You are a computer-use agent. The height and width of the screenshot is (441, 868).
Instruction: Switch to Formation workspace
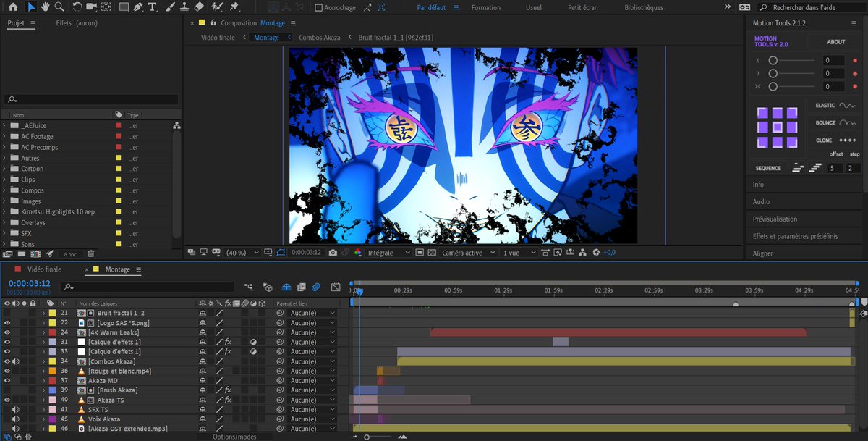[486, 7]
